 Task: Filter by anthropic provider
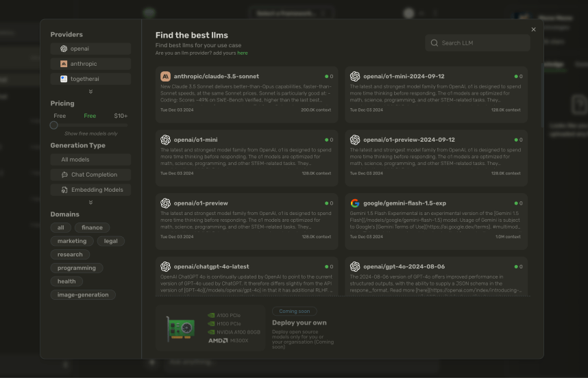coord(90,64)
